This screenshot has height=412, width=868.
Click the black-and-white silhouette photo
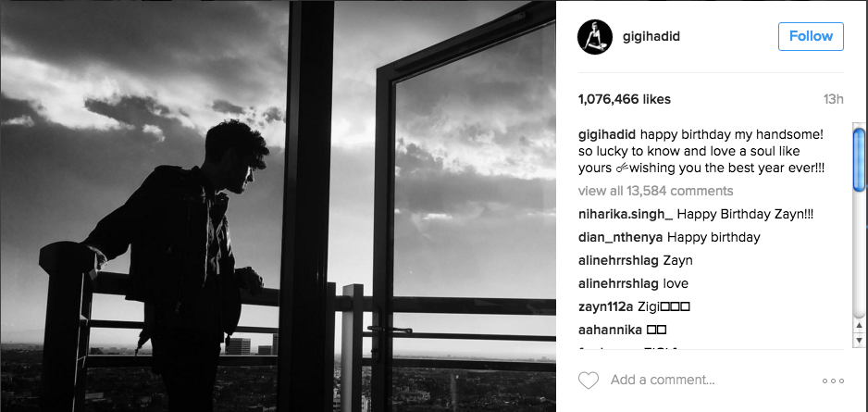click(278, 206)
